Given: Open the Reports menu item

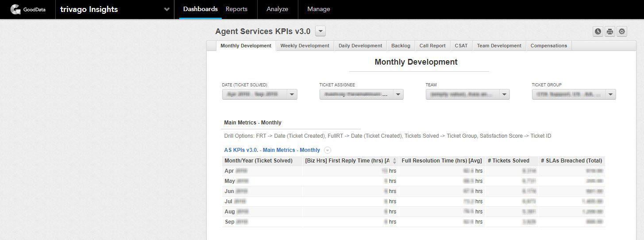Looking at the screenshot, I should click(x=236, y=9).
